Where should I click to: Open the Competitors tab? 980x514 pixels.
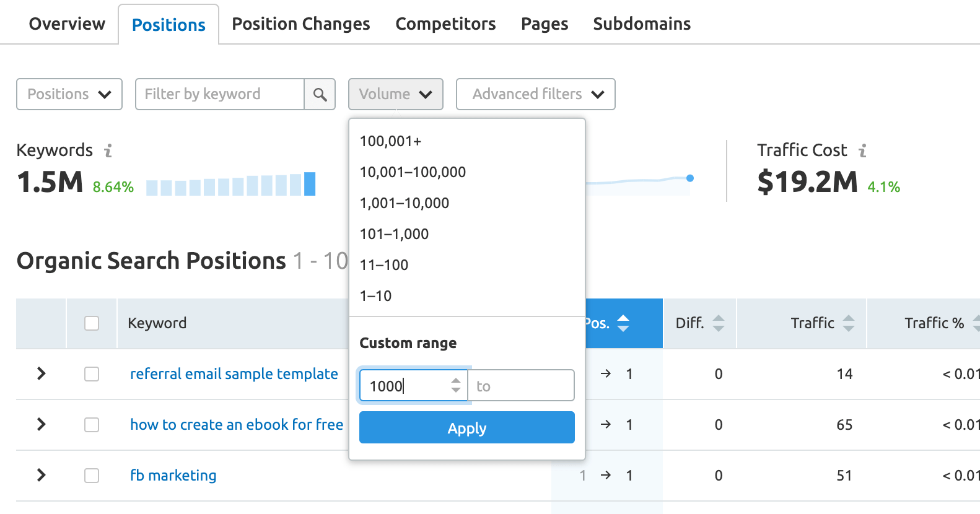[445, 24]
